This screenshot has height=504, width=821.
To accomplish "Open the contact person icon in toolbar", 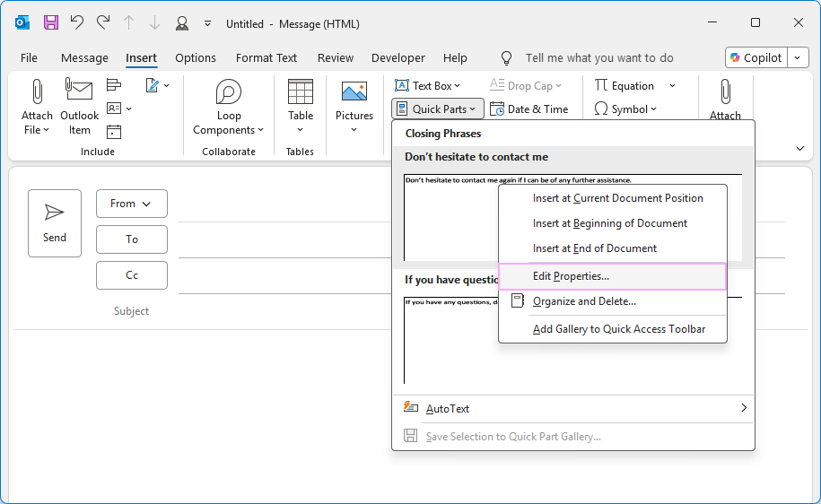I will pyautogui.click(x=181, y=23).
